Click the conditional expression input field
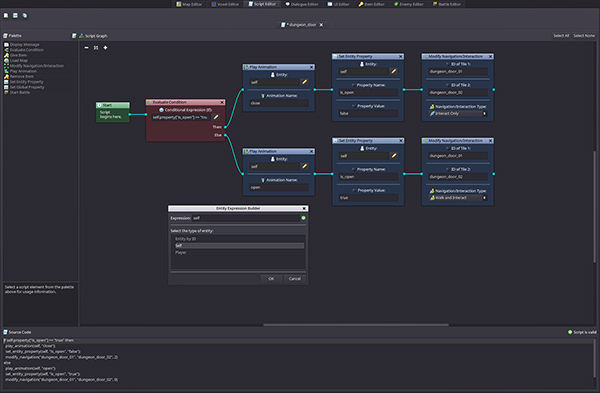 point(181,117)
